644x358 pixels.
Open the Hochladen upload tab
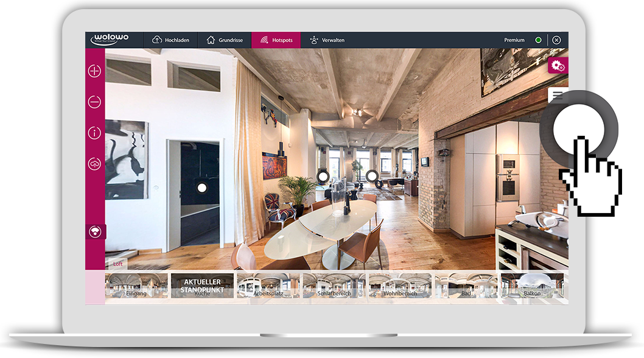170,40
